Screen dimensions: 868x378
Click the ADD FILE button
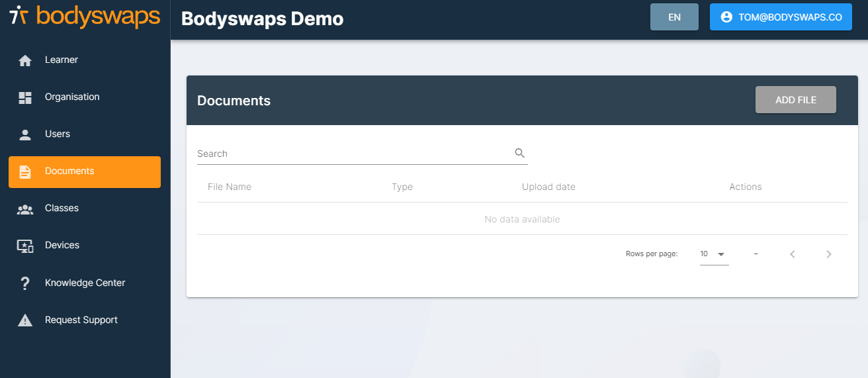(x=796, y=100)
